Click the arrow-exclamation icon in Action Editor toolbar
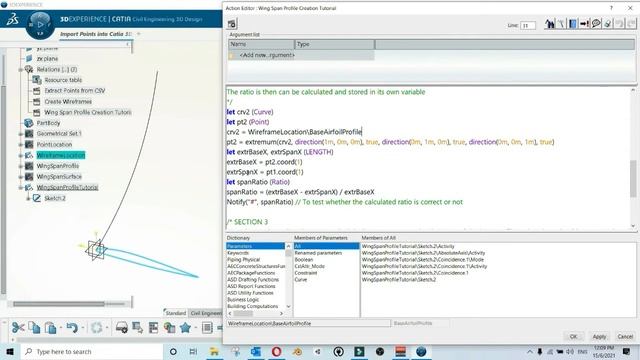The image size is (640, 360). 584,24
